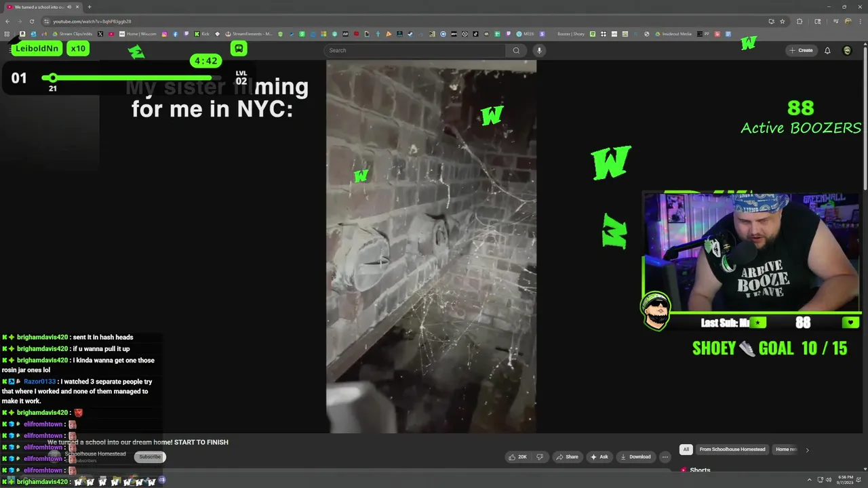Image resolution: width=868 pixels, height=488 pixels.
Task: Click the Share button
Action: point(568,457)
